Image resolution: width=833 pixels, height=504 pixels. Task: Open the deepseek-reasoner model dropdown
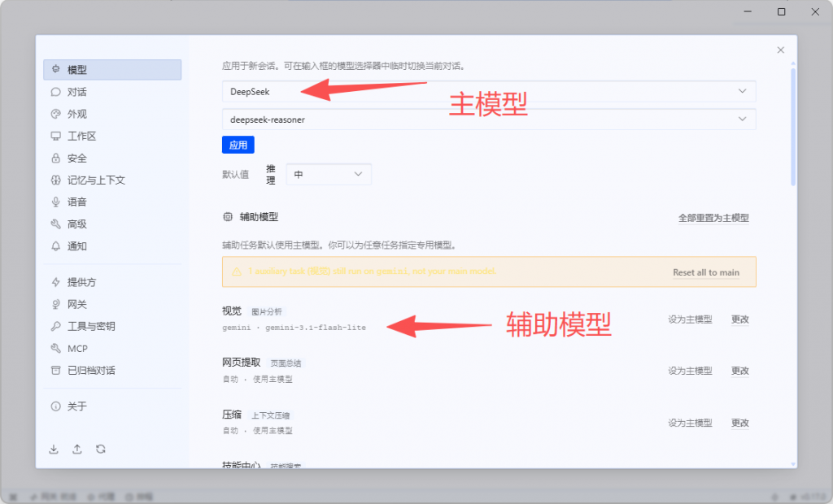coord(489,119)
